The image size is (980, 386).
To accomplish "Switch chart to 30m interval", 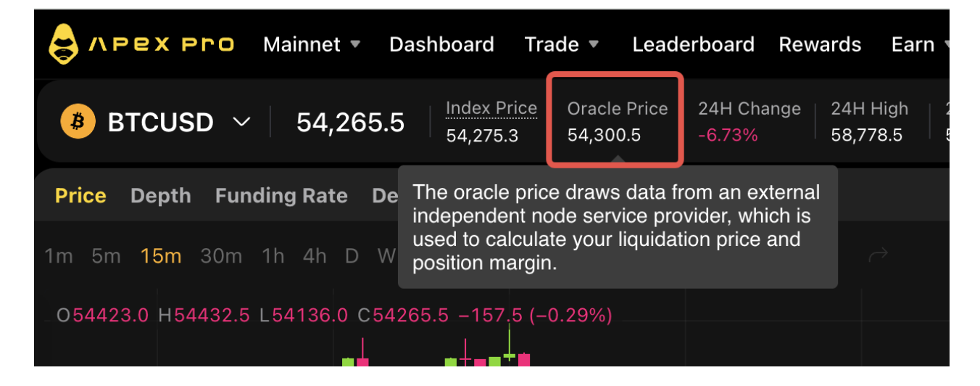I will (221, 256).
